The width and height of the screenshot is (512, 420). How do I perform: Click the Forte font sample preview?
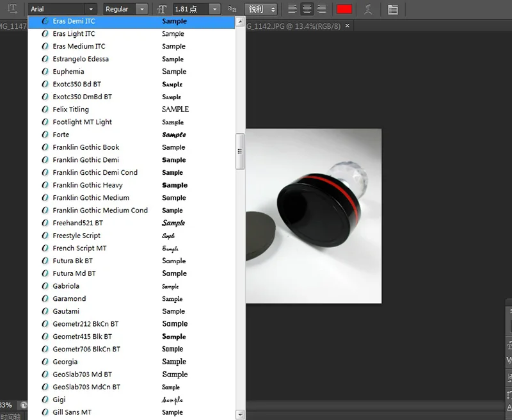174,134
